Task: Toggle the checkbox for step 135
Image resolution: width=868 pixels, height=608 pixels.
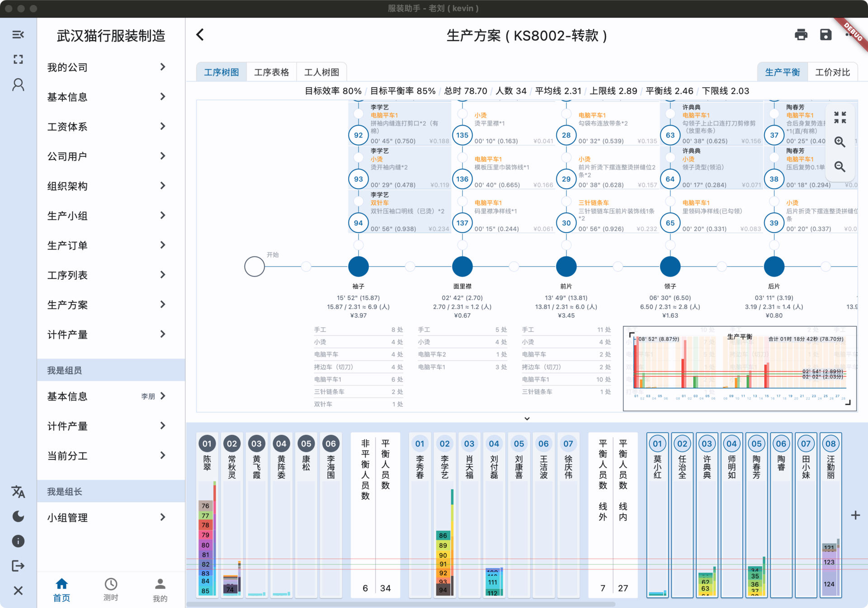Action: [462, 113]
